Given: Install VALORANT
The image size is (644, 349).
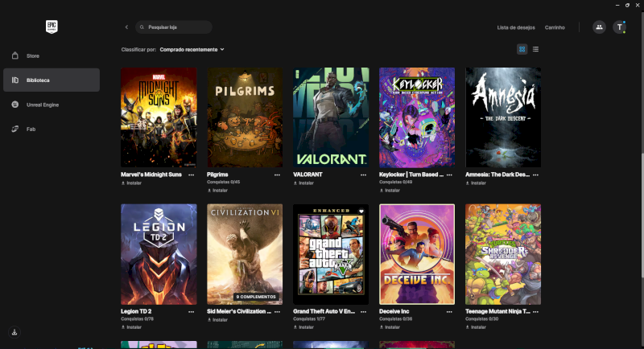Looking at the screenshot, I should (303, 183).
